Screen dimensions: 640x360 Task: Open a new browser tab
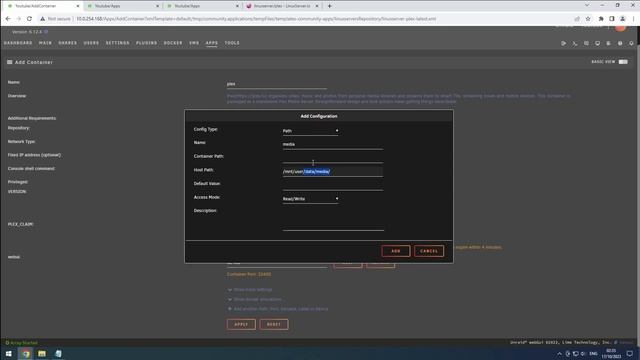329,6
